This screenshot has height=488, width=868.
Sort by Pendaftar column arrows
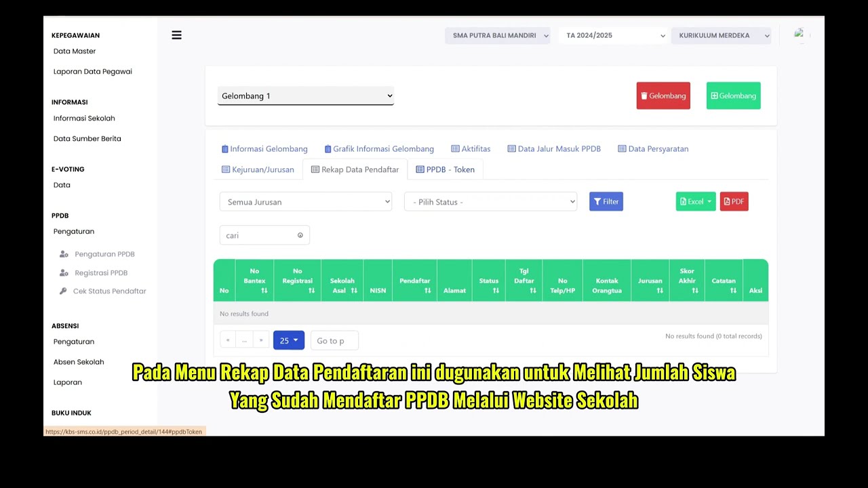[428, 290]
